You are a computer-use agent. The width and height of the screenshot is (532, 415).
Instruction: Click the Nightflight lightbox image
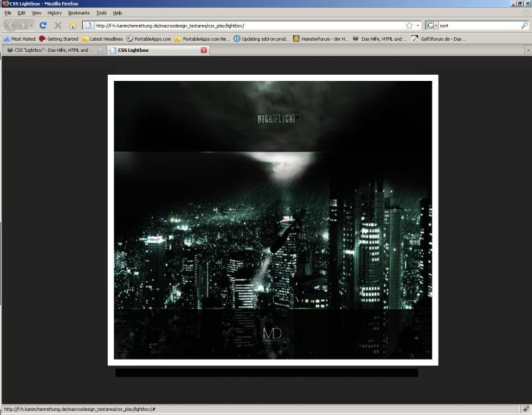point(273,220)
